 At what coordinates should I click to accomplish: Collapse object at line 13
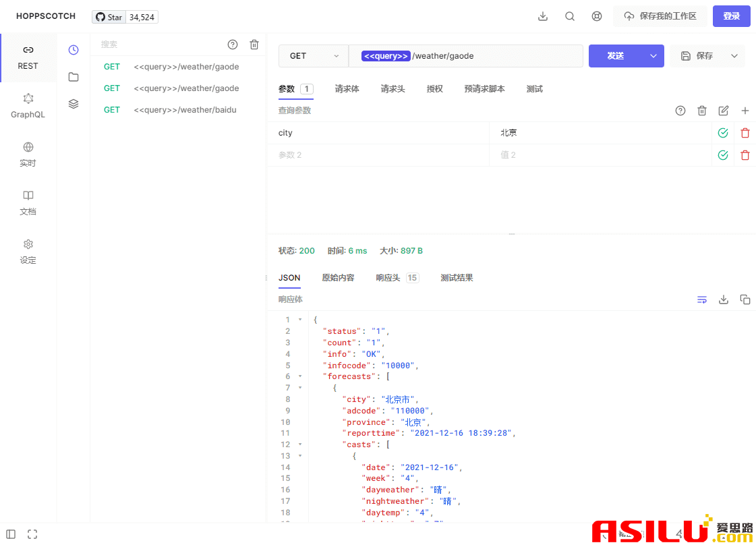click(x=300, y=456)
